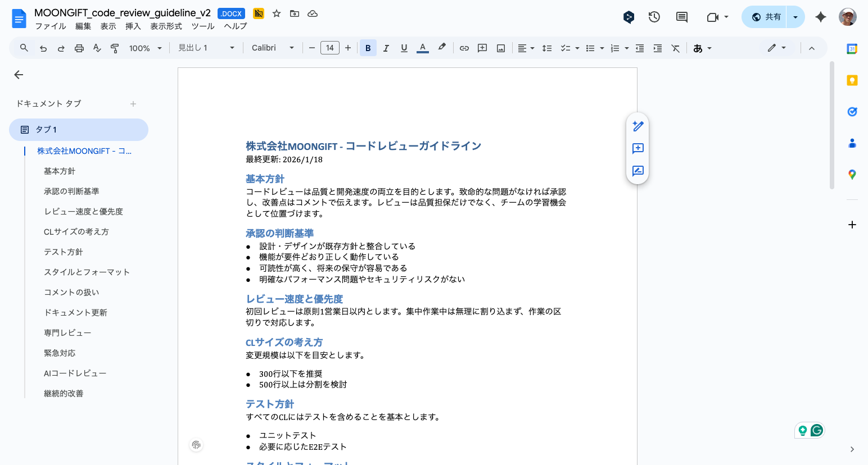Open the bulleted list dropdown arrow
This screenshot has width=868, height=465.
click(602, 48)
